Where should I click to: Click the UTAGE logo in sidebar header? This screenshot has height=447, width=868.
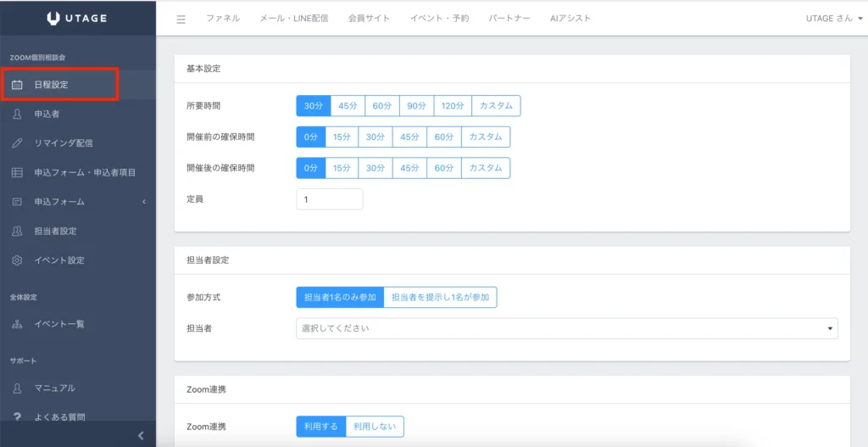click(x=77, y=19)
